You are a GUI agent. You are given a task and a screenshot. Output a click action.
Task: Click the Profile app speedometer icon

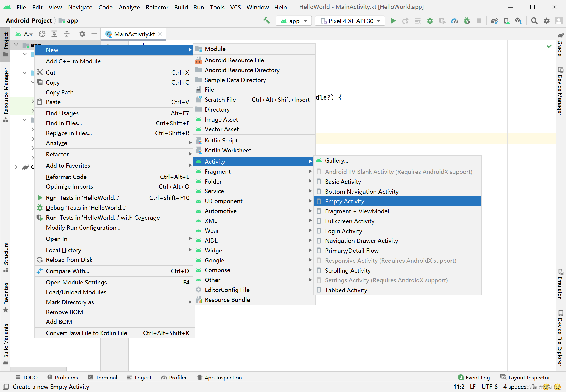click(454, 21)
